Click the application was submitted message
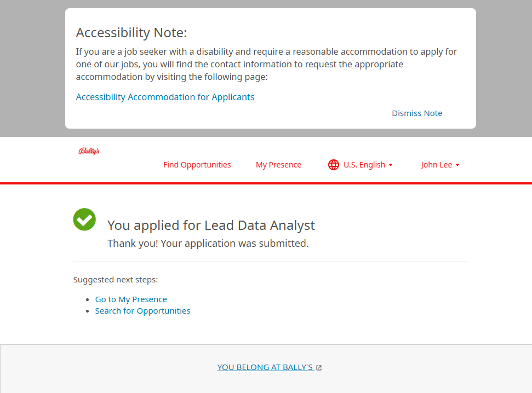Viewport: 532px width, 393px height. click(208, 243)
